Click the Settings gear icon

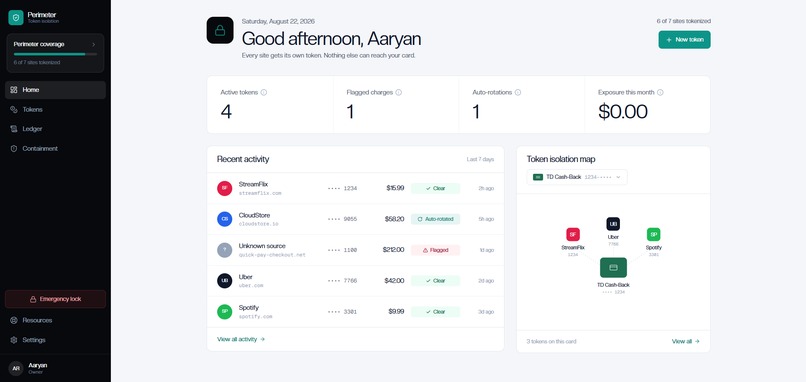(x=14, y=340)
